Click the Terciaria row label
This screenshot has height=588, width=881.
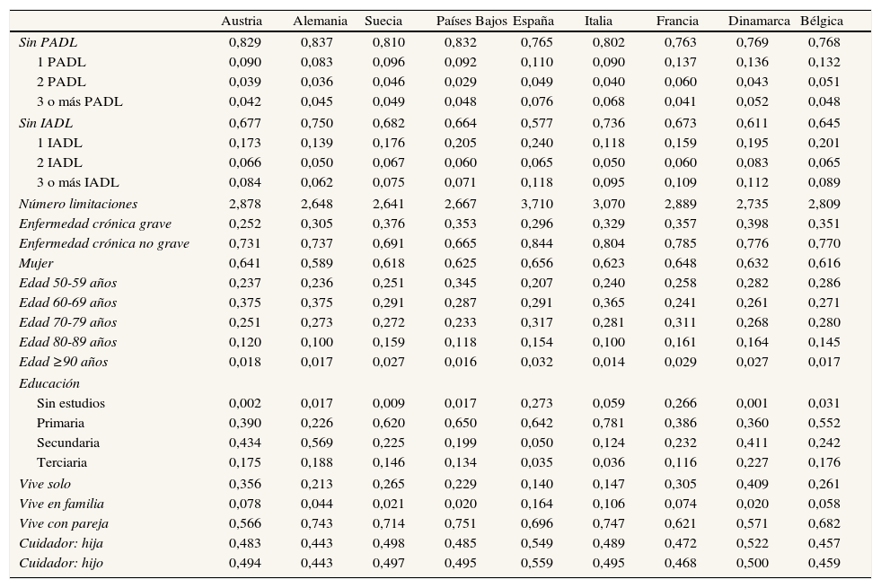62,462
